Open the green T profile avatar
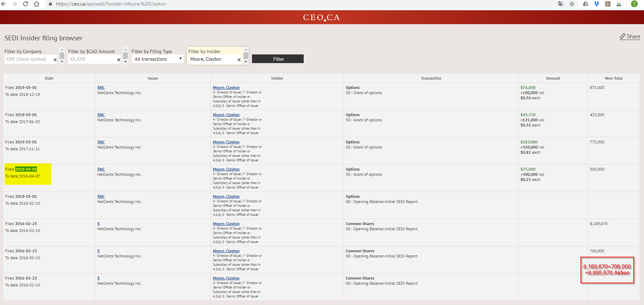Screen dimensions: 644x305 (634, 4)
